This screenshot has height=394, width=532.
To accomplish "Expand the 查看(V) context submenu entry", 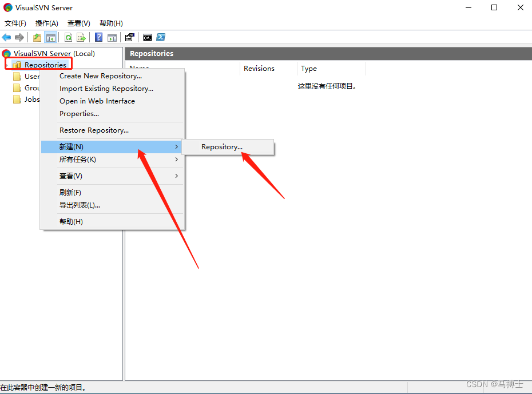I will pos(113,176).
